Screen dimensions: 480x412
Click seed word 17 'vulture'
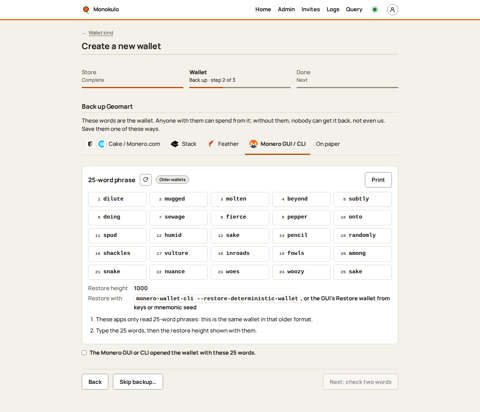[x=179, y=253]
